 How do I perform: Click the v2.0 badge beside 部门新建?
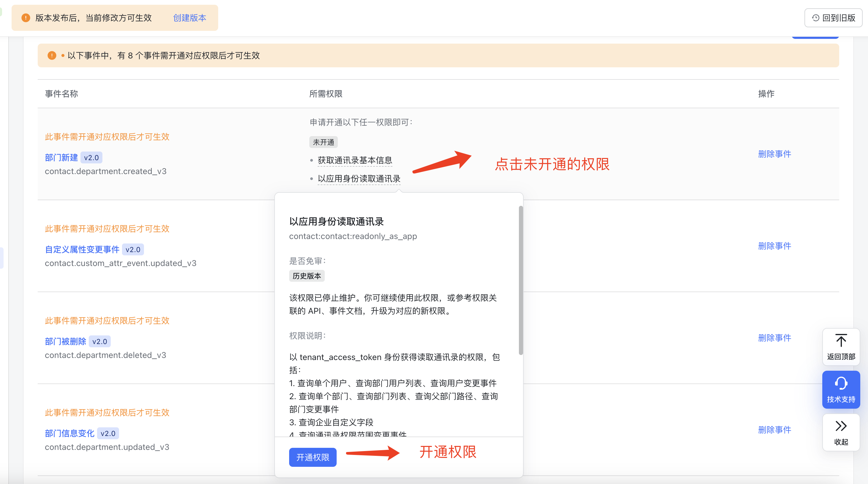91,157
